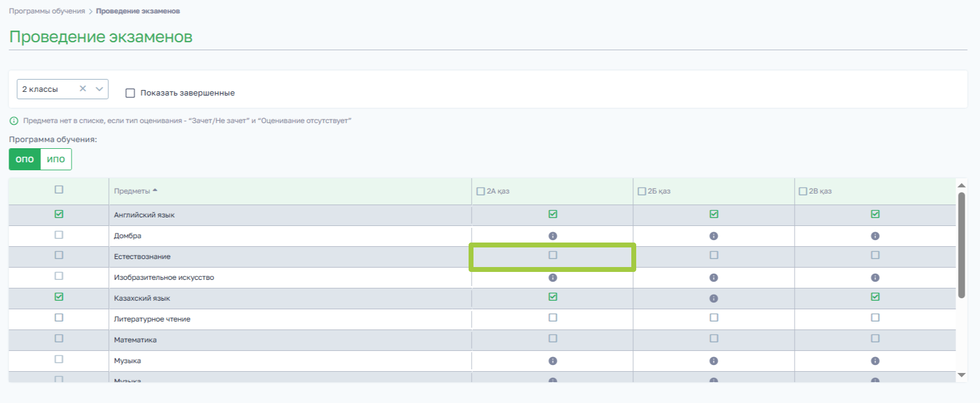This screenshot has width=980, height=403.
Task: Click info icon for Изобразительное искусство in 2А каз
Action: (x=552, y=277)
